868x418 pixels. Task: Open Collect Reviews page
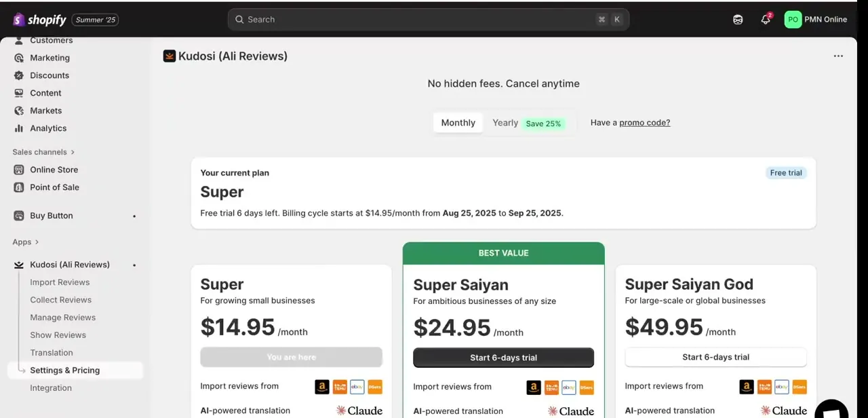pos(60,300)
